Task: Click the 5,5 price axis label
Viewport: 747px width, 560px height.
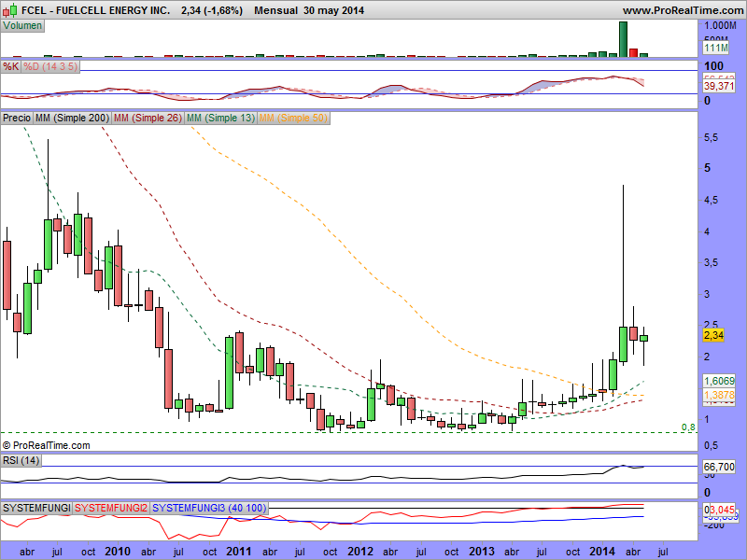Action: click(x=711, y=137)
